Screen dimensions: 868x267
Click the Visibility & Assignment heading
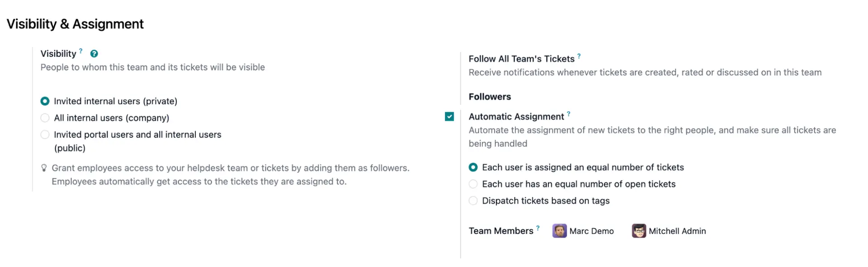pos(75,24)
